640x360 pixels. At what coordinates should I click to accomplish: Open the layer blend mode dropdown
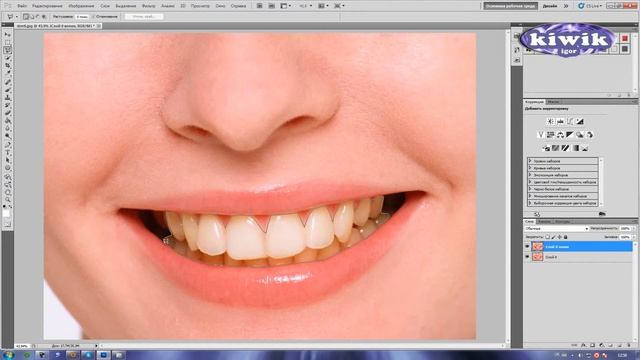coord(557,229)
